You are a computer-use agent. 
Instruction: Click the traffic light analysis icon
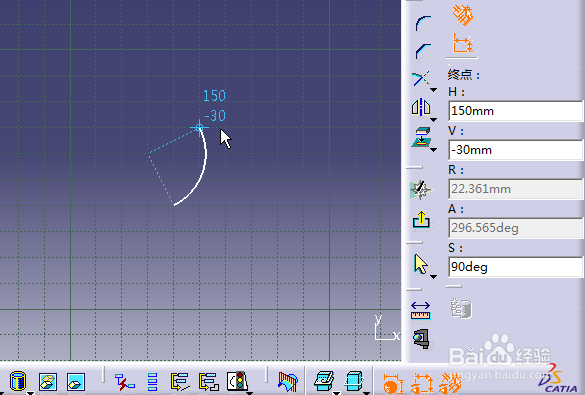[x=237, y=381]
